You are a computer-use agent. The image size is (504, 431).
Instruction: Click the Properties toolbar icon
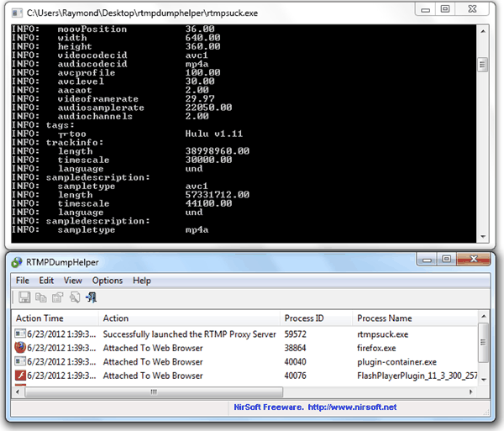(x=57, y=297)
